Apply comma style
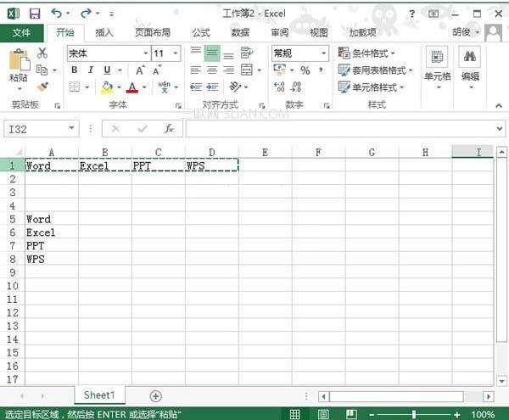This screenshot has height=420, width=509. (321, 70)
